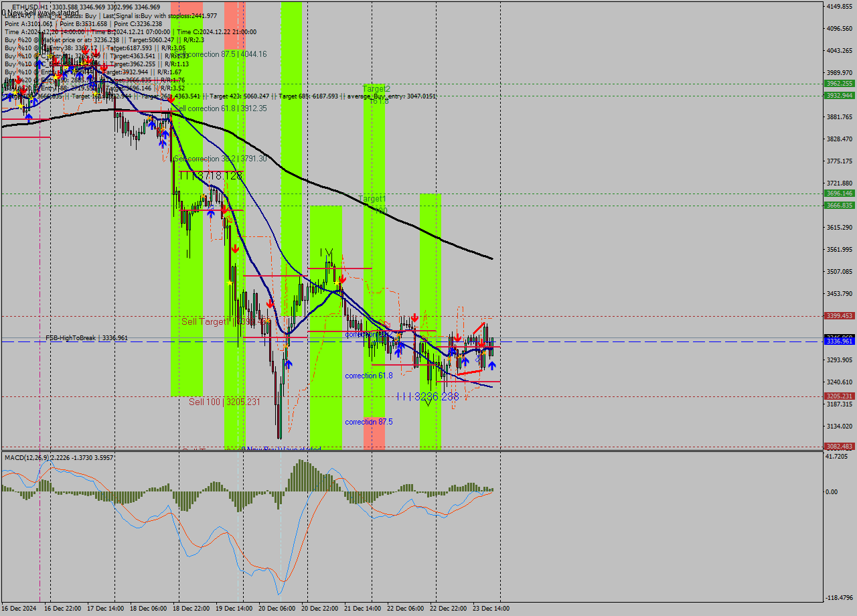The height and width of the screenshot is (616, 857).
Task: Click the 21 Dec 14:00 time label
Action: 362,609
